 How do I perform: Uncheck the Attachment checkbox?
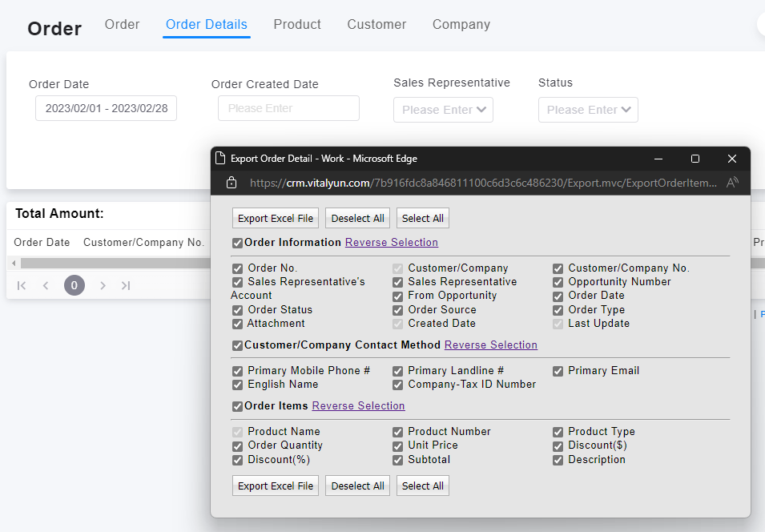coord(238,324)
